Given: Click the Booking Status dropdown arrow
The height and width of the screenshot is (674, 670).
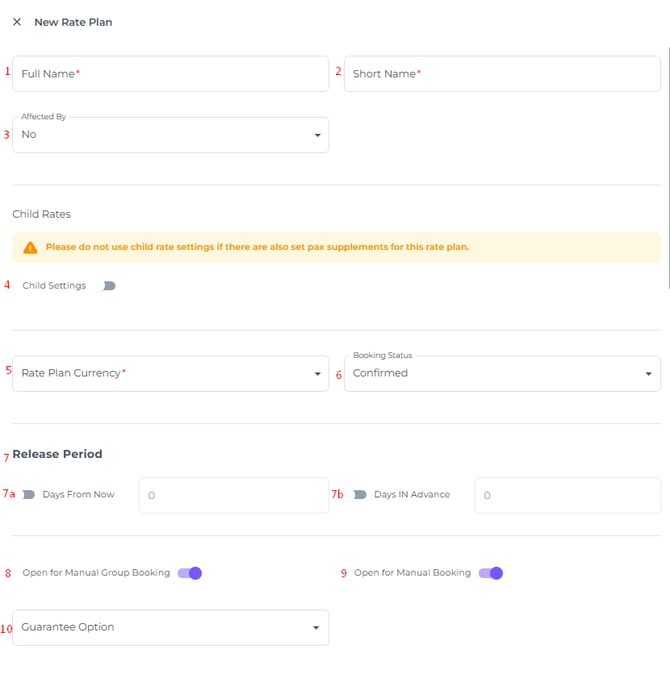Looking at the screenshot, I should 649,374.
